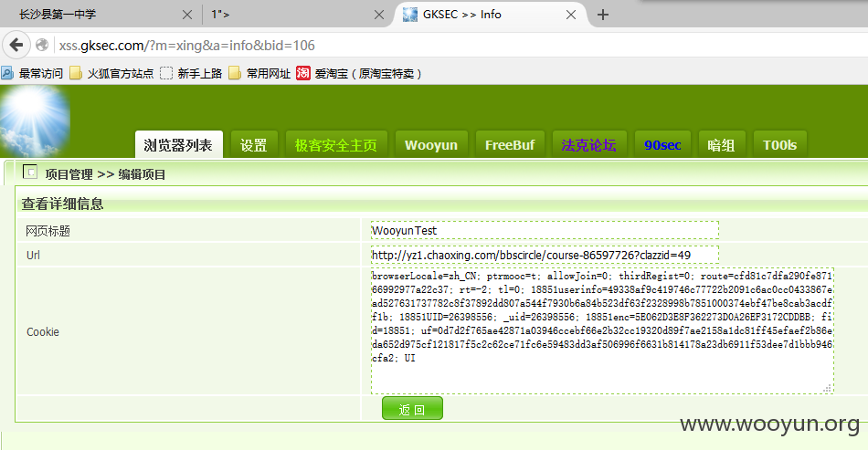
Task: Click the Url field with chaoxing address
Action: 545,255
